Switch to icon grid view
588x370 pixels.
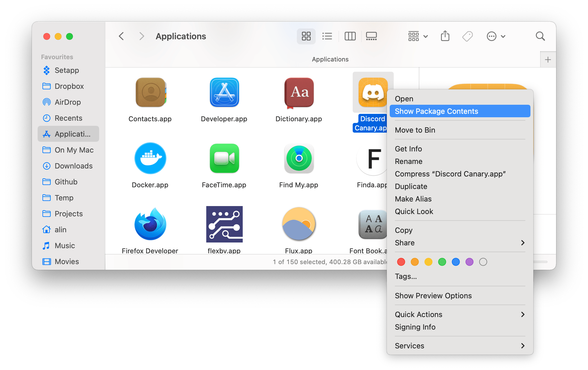point(306,36)
